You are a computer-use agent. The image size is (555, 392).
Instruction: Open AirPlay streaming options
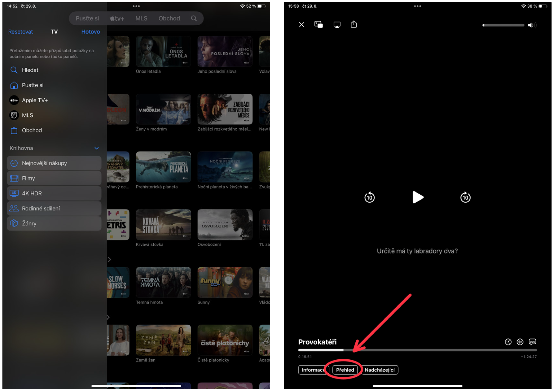(337, 25)
